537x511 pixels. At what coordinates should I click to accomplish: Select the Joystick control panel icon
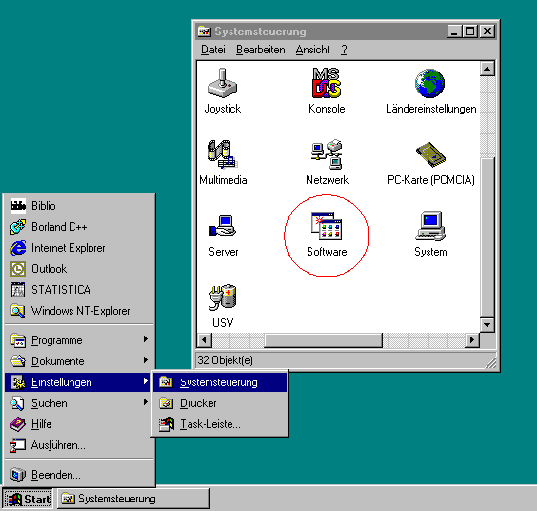click(x=222, y=83)
